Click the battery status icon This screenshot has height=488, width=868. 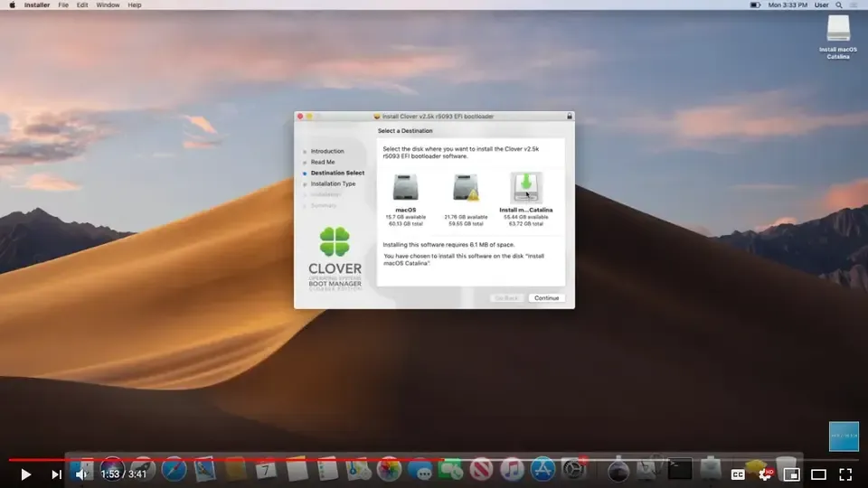[755, 5]
